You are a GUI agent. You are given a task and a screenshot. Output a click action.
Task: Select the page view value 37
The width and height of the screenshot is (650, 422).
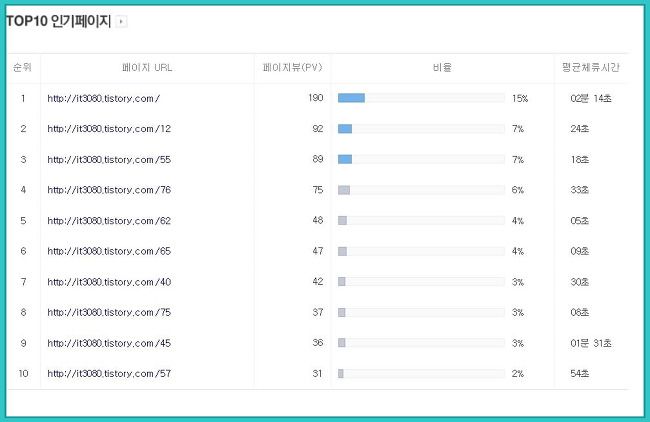coord(318,312)
